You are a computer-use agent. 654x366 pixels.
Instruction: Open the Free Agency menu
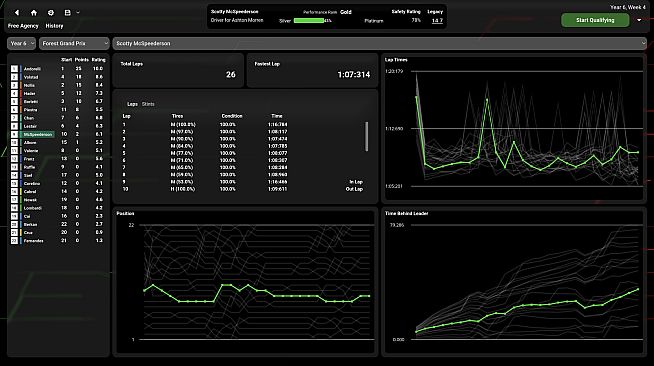coord(23,26)
